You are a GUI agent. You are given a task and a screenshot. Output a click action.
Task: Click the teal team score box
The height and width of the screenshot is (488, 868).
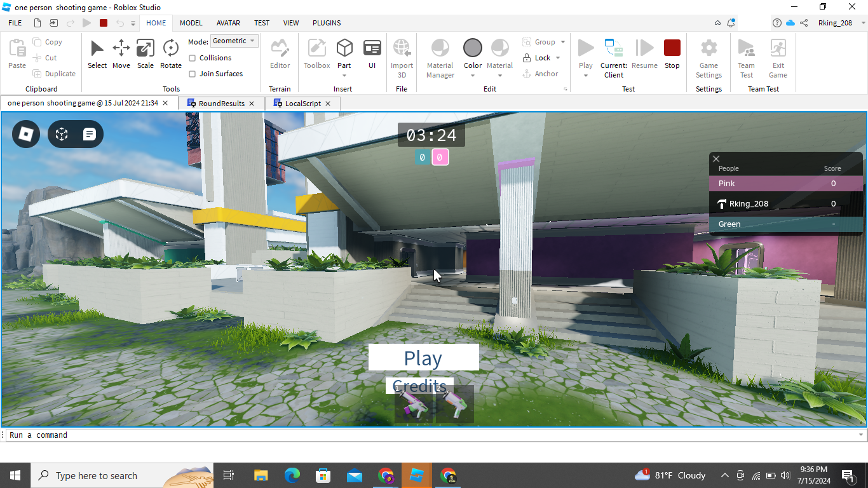tap(422, 157)
